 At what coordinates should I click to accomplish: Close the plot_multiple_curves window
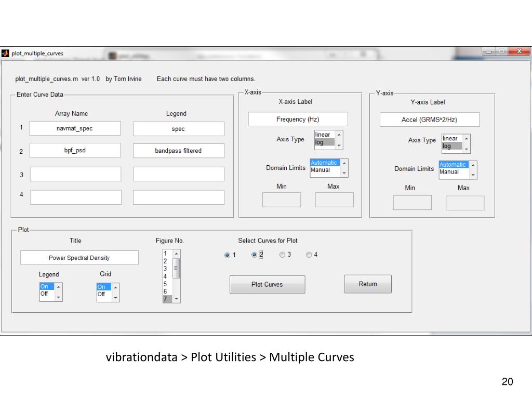tap(519, 51)
